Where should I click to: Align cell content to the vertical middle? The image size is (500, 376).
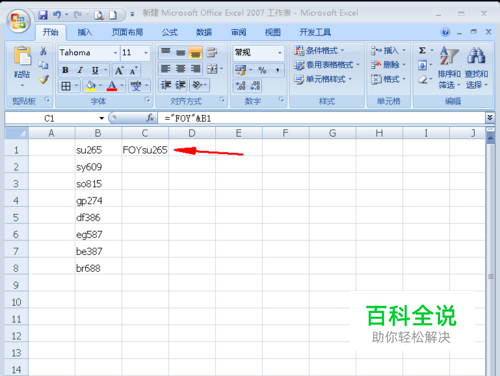[x=180, y=52]
